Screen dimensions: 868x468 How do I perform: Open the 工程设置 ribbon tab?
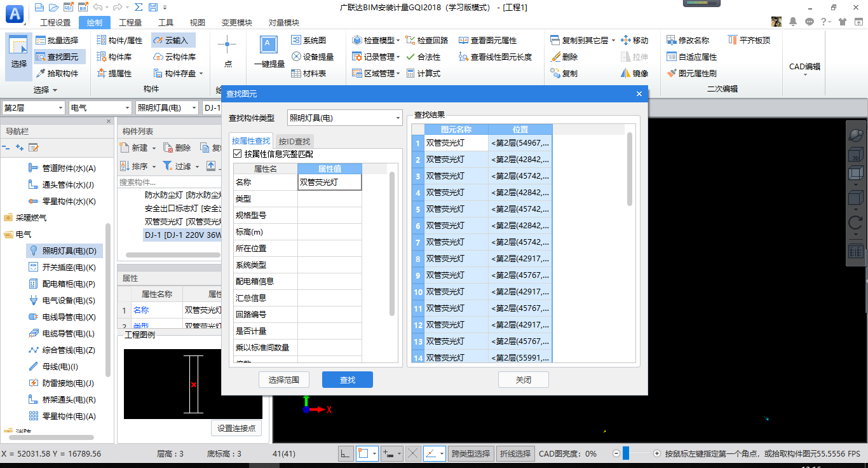[x=54, y=23]
